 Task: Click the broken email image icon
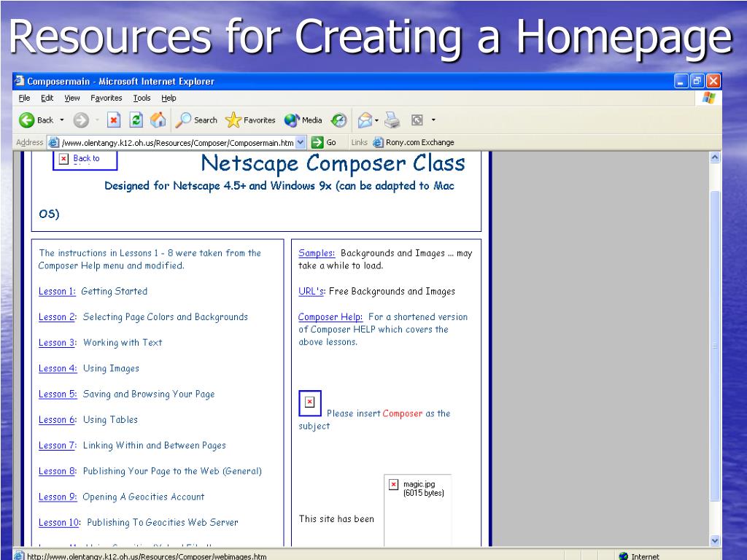pyautogui.click(x=309, y=402)
